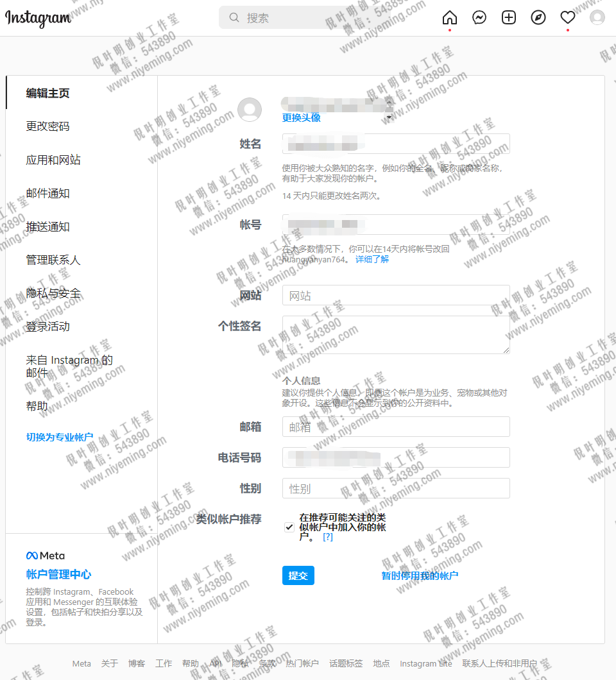Open footer 热门帐户 link
The image size is (616, 680).
(x=302, y=663)
